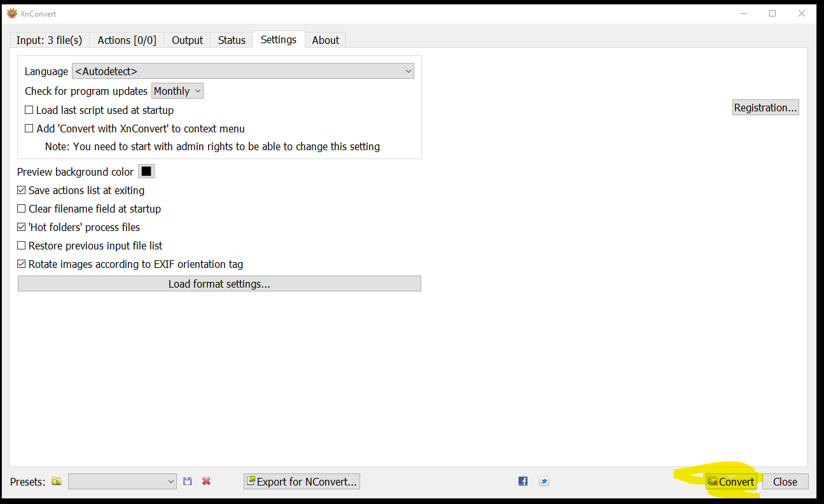Switch to Actions [0/0] tab
Screen dimensions: 824x504
click(127, 40)
